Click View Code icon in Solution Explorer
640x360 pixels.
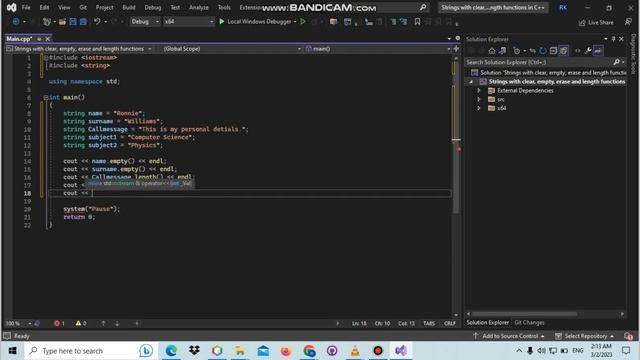click(x=578, y=51)
